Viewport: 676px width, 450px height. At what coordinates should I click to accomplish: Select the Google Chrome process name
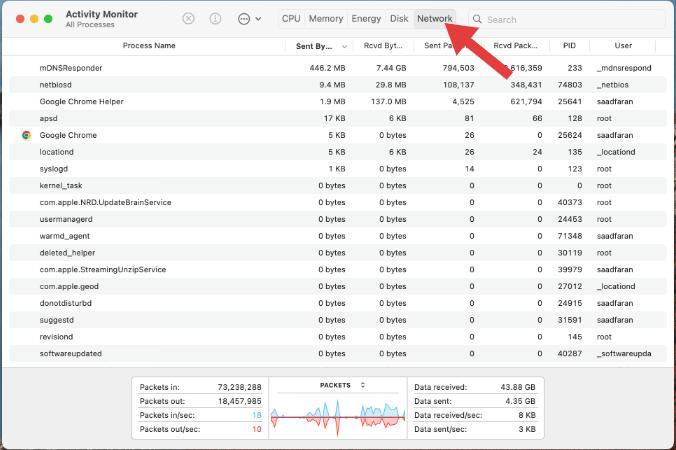pos(68,135)
